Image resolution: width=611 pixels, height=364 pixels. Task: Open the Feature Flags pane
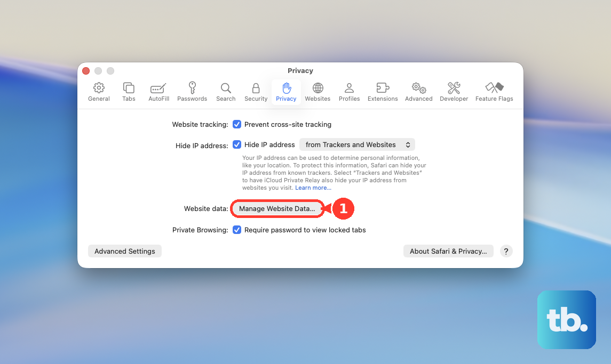494,92
